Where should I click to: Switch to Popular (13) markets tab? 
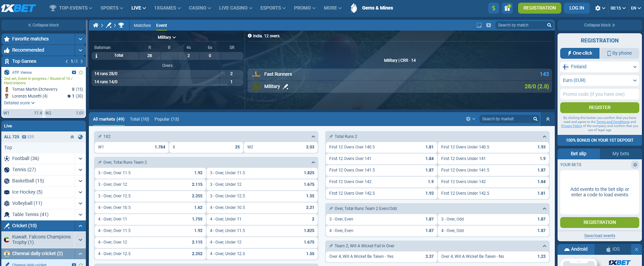167,119
